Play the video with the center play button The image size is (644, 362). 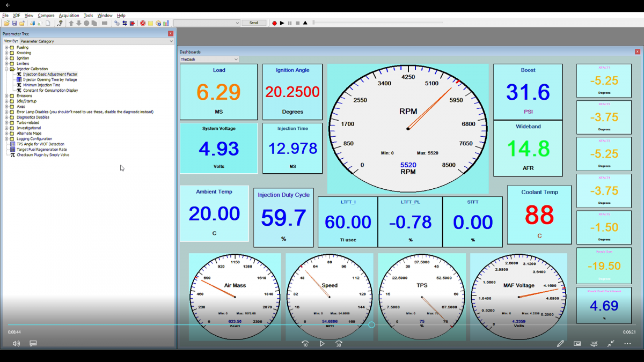[322, 344]
